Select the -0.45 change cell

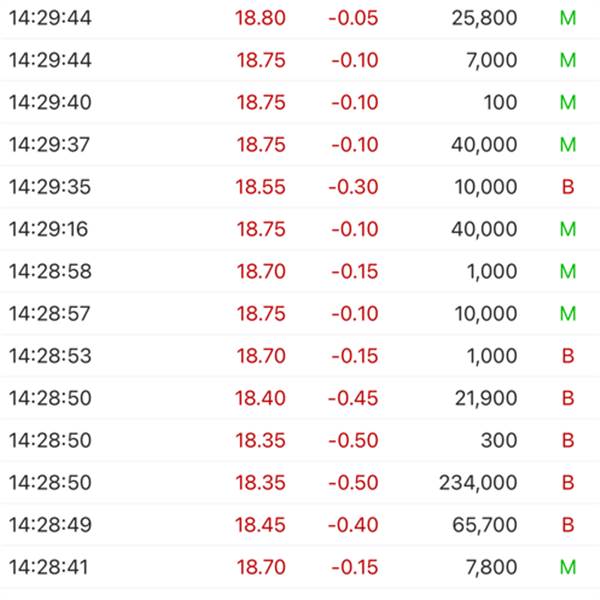354,398
